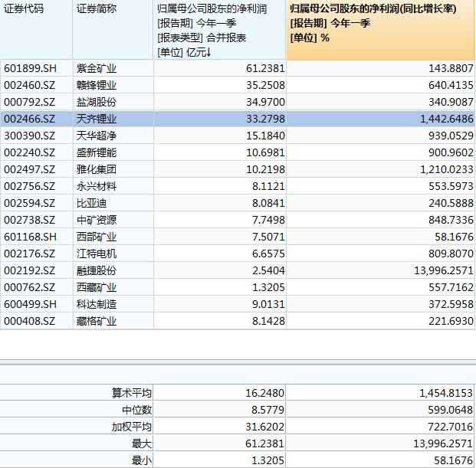Viewport: 476px width, 468px height.
Task: Select highlighted code 002466.SZ
Action: point(29,119)
